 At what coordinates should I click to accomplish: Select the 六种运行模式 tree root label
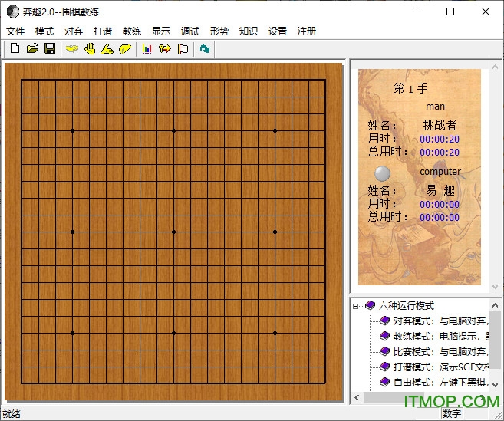(x=407, y=306)
